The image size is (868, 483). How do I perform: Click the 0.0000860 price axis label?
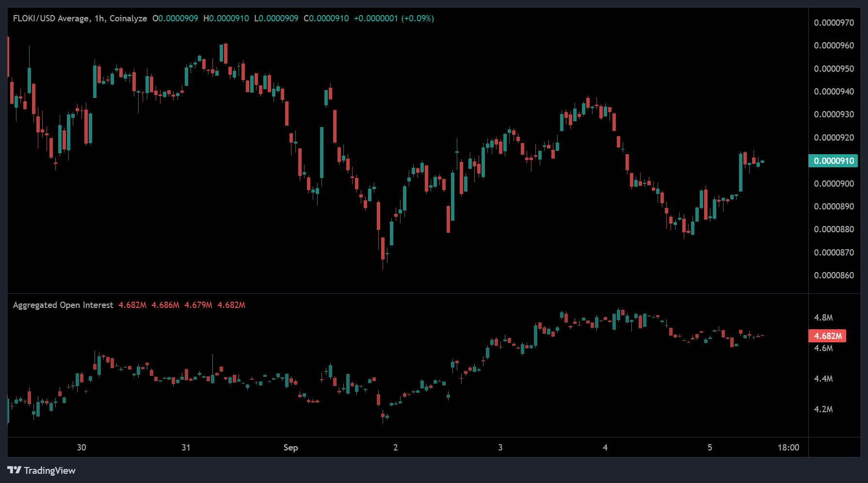(x=834, y=275)
